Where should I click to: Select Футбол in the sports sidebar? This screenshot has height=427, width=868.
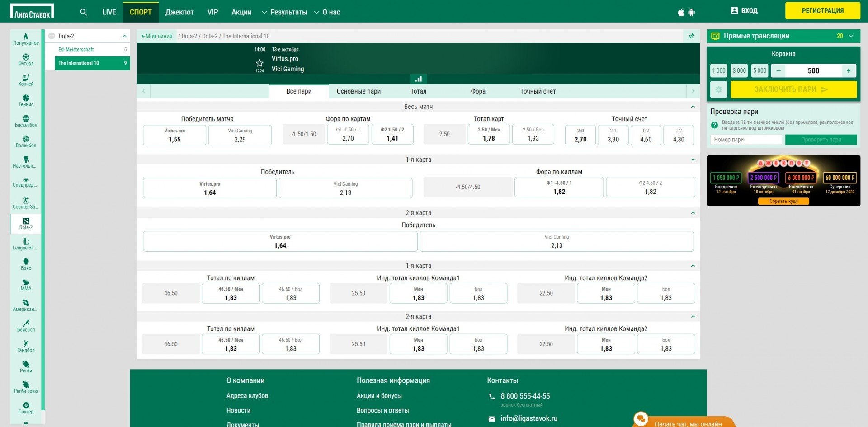click(x=26, y=60)
